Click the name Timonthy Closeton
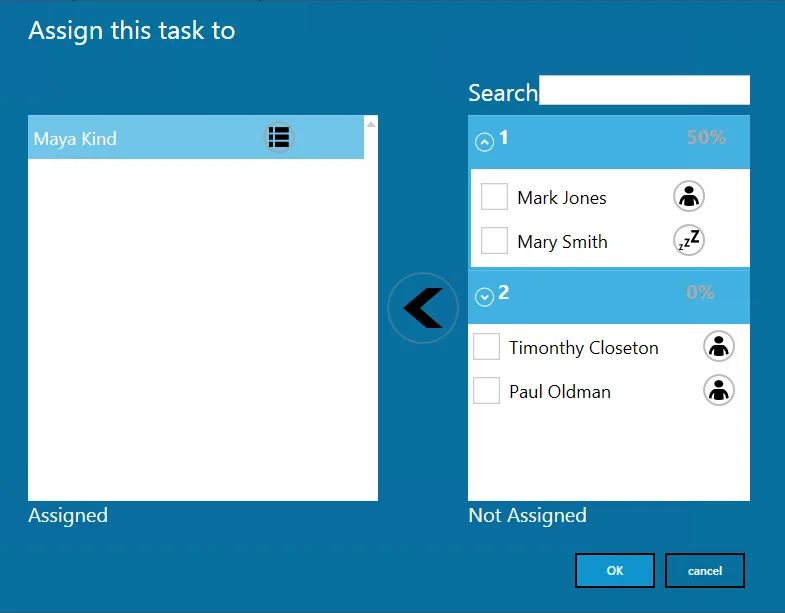The image size is (785, 613). point(584,348)
